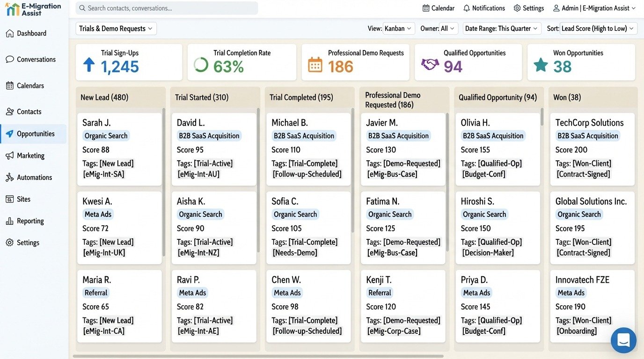Viewport: 644px width, 359px height.
Task: Click the Conversations speech bubble icon
Action: [9, 59]
